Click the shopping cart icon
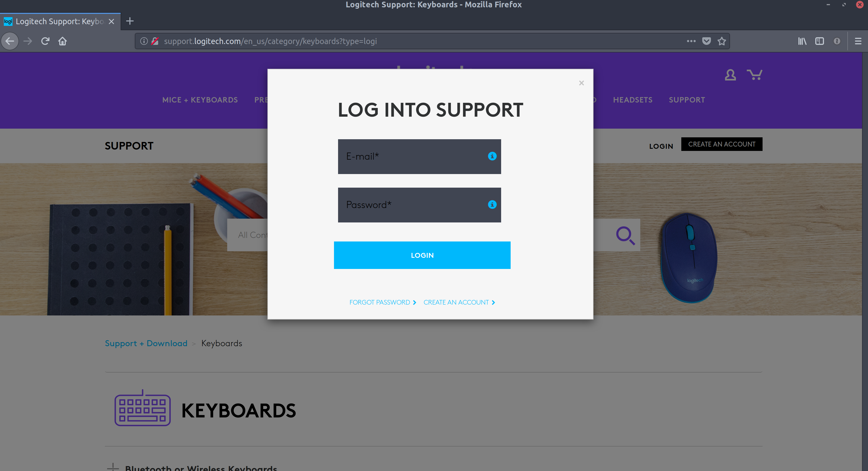This screenshot has height=471, width=868. pyautogui.click(x=754, y=74)
